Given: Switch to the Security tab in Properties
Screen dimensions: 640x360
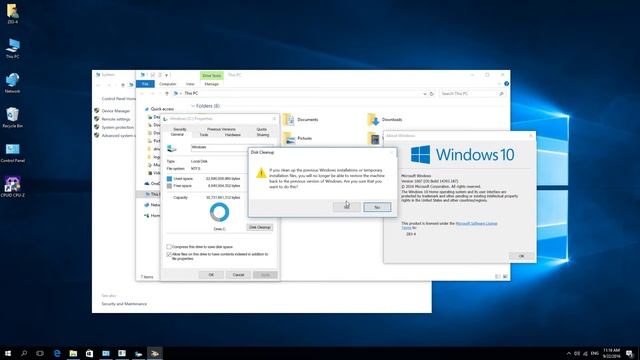Looking at the screenshot, I should coord(180,129).
